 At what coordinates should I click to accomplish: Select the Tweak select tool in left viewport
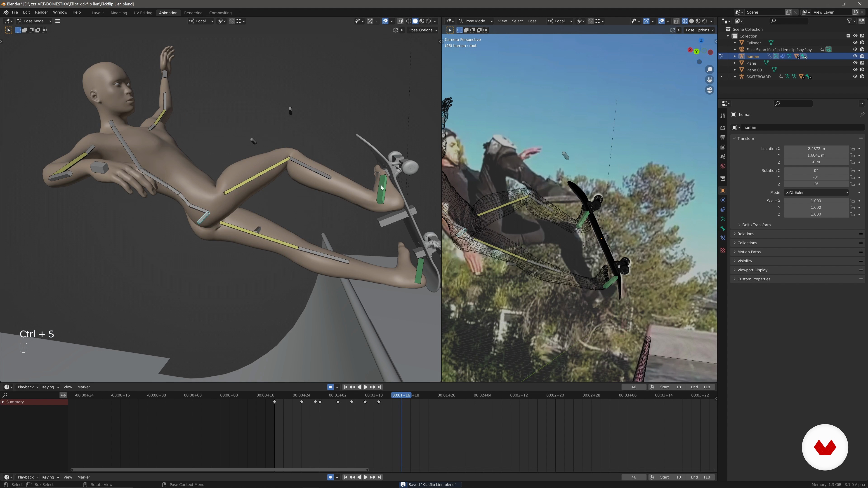click(x=8, y=30)
